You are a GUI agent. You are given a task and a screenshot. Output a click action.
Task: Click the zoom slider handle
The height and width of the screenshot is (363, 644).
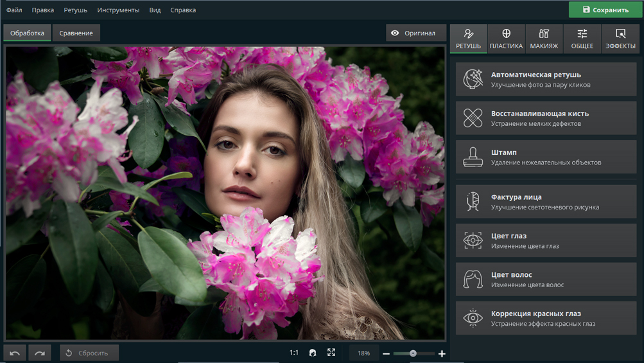coord(413,353)
